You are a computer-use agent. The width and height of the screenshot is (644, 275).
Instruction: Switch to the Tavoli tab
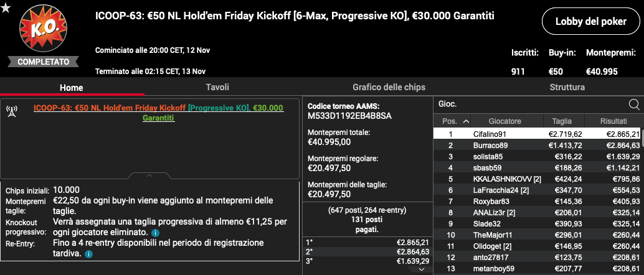point(217,87)
